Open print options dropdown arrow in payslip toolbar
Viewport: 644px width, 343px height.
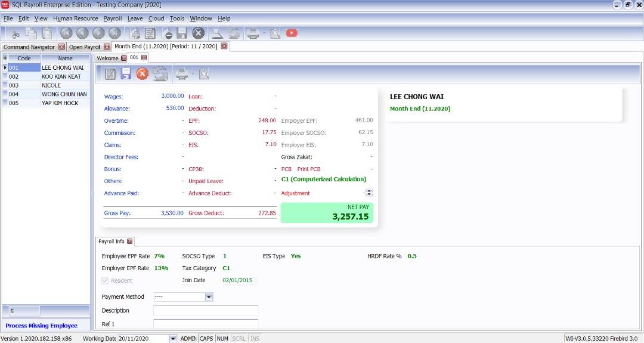193,74
